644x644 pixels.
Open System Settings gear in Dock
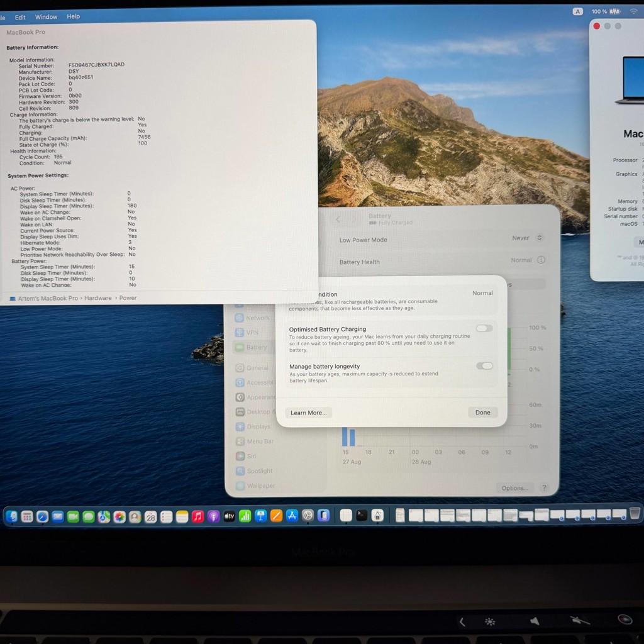[x=308, y=515]
